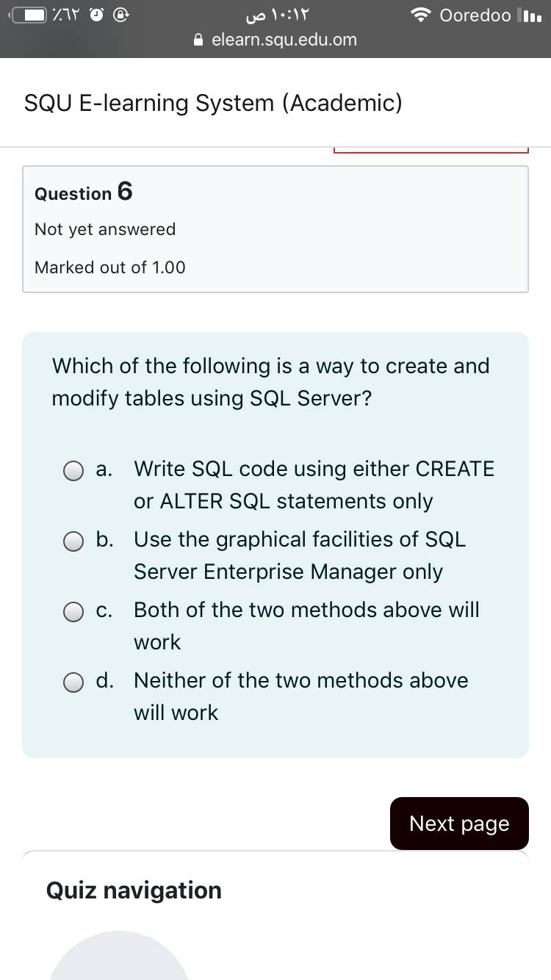This screenshot has height=980, width=551.
Task: Open SQU E-learning System (Academic) title link
Action: 213,103
